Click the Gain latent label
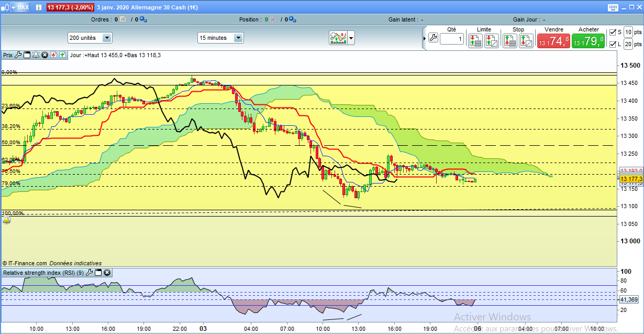644x334 pixels. tap(403, 19)
